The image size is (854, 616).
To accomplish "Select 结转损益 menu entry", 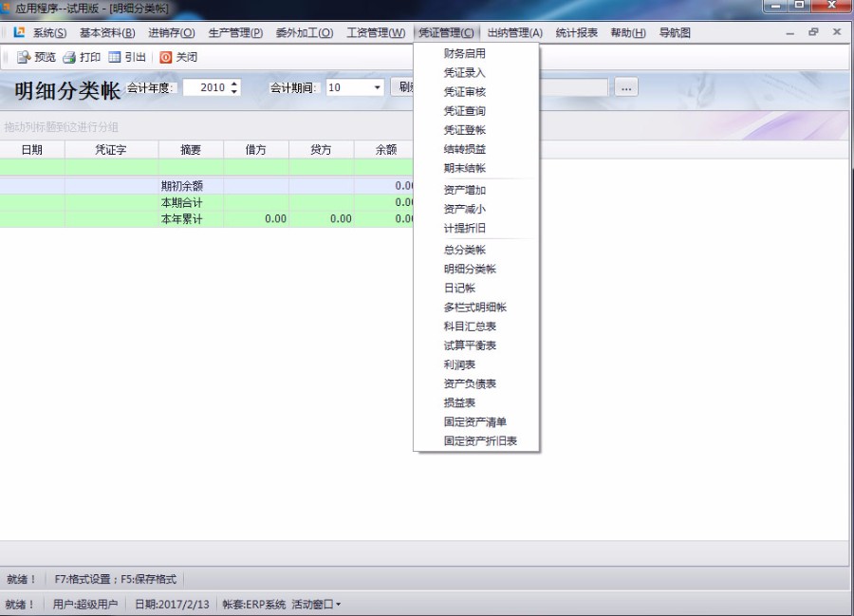I will [476, 149].
